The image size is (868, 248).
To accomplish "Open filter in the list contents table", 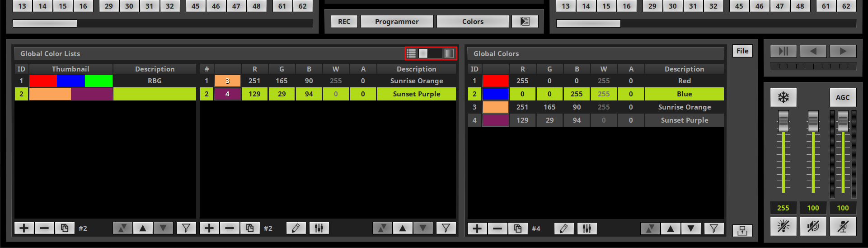I will point(446,228).
